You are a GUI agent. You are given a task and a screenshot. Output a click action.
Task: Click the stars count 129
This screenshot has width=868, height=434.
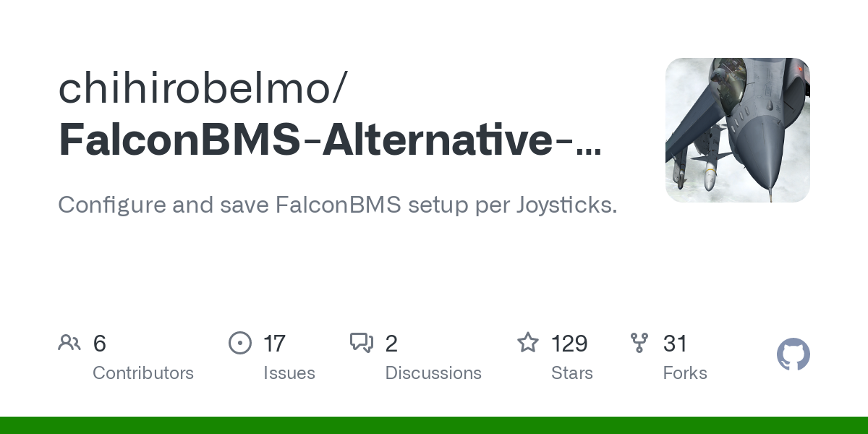pos(569,344)
